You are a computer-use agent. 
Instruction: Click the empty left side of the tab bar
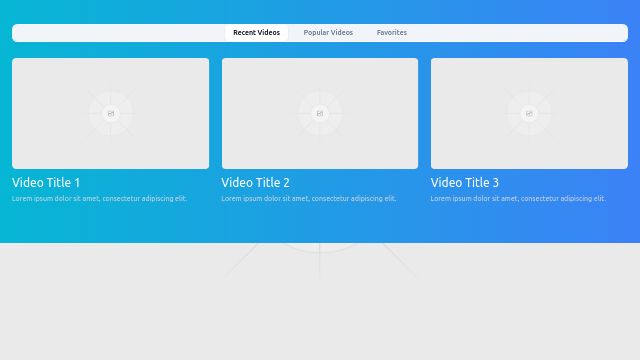tap(118, 33)
